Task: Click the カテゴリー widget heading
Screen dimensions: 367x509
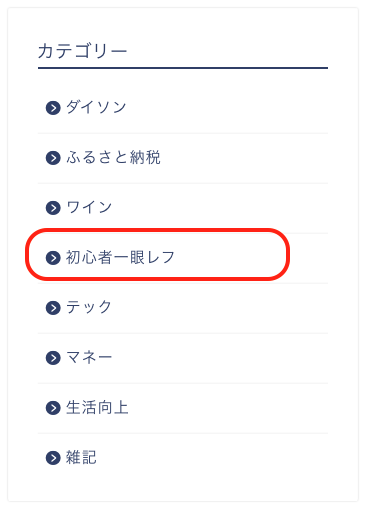Action: [x=82, y=51]
